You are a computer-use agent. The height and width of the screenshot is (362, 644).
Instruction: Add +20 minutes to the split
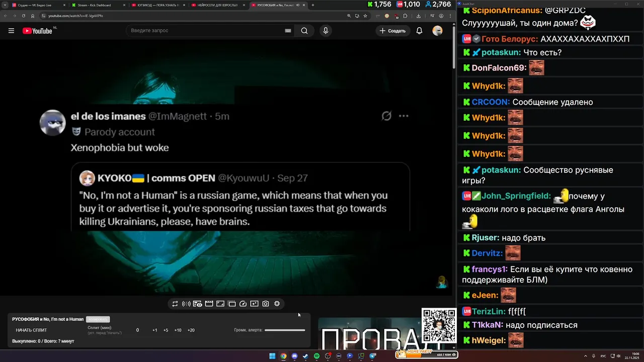191,330
